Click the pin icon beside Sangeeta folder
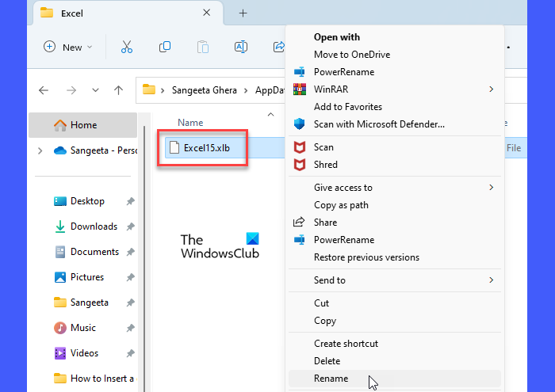The image size is (555, 392). (131, 303)
